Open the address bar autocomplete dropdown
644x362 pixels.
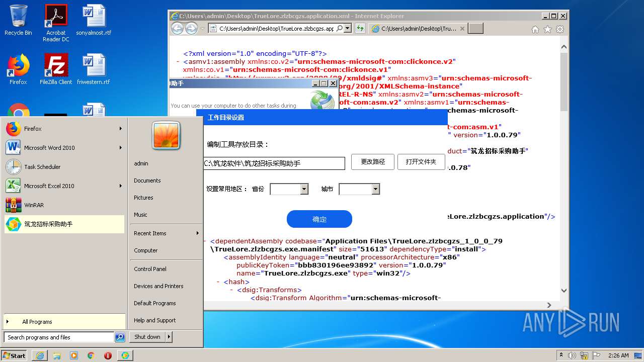[x=347, y=29]
